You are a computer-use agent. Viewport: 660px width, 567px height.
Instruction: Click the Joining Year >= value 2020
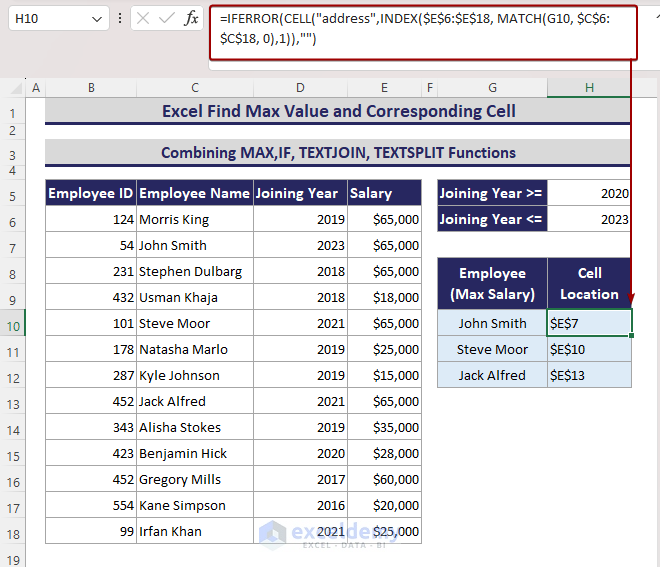point(589,193)
